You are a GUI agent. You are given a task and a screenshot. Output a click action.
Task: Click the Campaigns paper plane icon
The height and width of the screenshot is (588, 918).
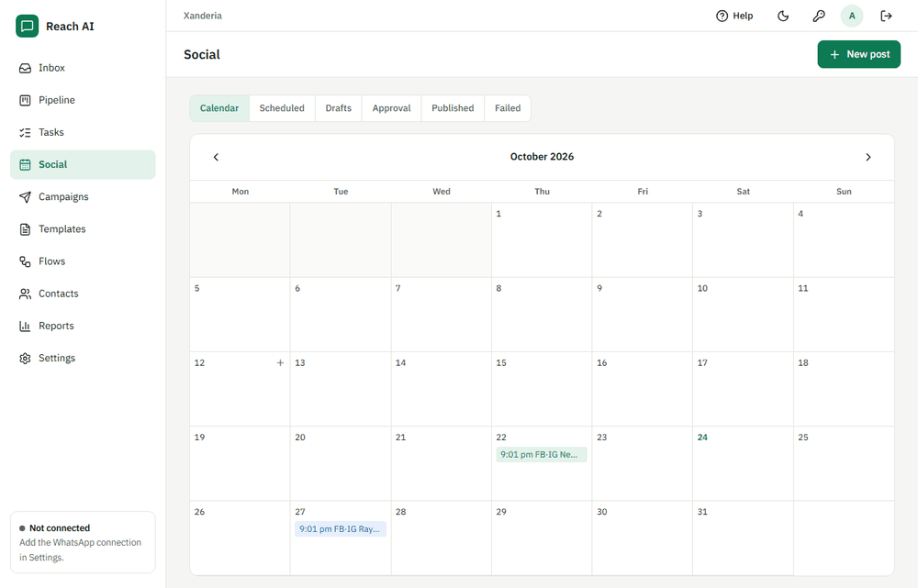coord(25,196)
